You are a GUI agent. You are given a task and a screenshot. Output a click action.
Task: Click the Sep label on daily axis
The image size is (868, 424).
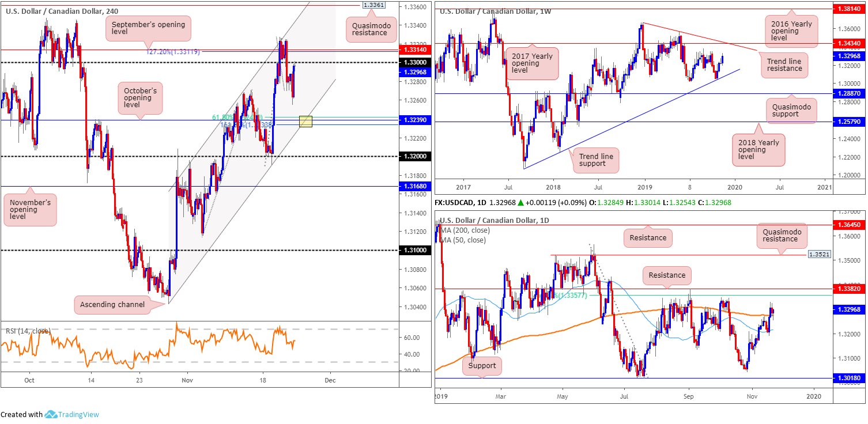pyautogui.click(x=688, y=397)
